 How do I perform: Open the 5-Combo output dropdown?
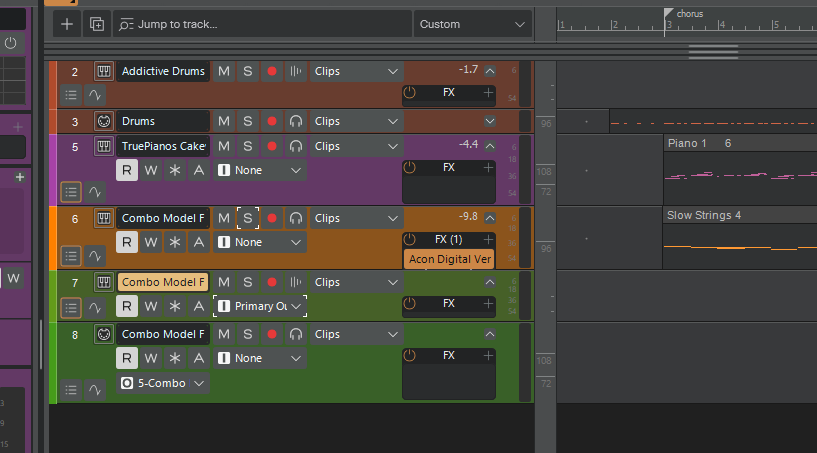click(x=163, y=383)
